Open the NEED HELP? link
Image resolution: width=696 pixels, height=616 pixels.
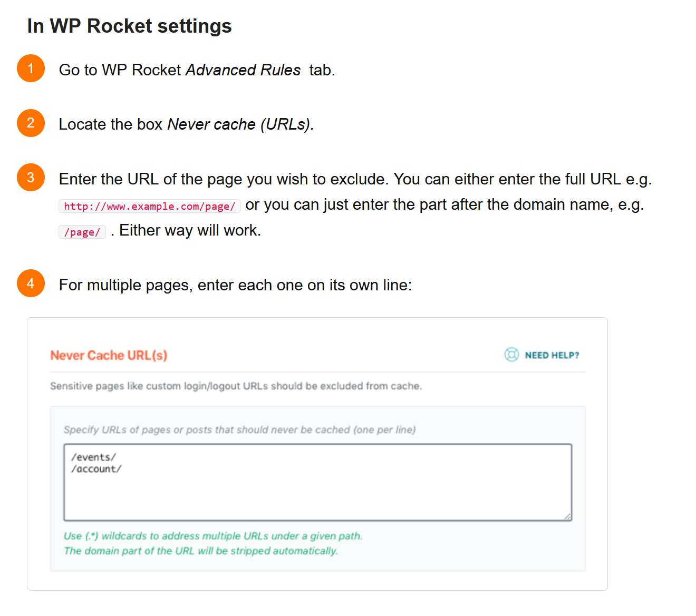pos(552,355)
